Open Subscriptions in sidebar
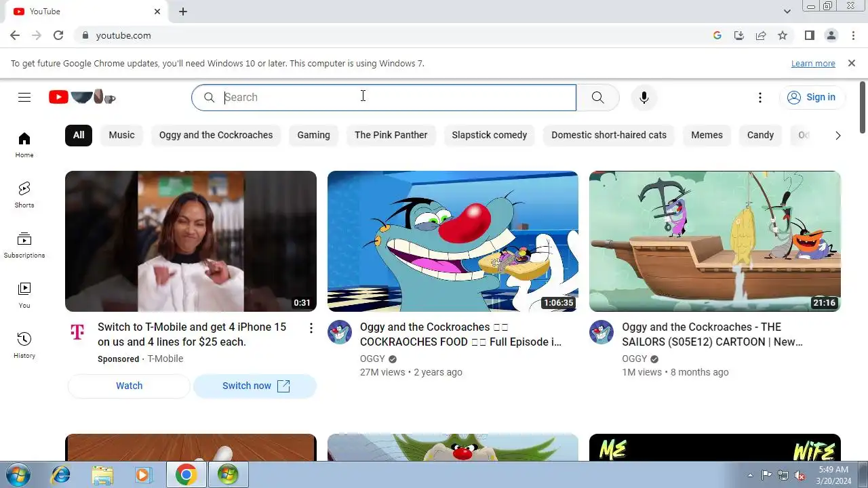 (24, 245)
